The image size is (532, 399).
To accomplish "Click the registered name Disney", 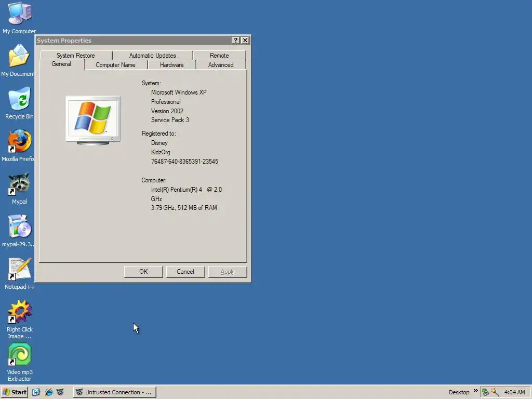I will coord(159,143).
